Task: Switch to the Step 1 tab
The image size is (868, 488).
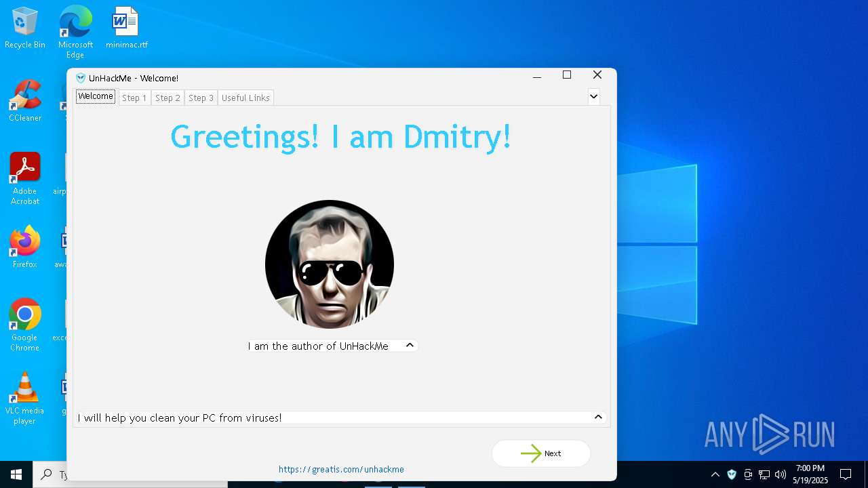Action: pos(134,98)
